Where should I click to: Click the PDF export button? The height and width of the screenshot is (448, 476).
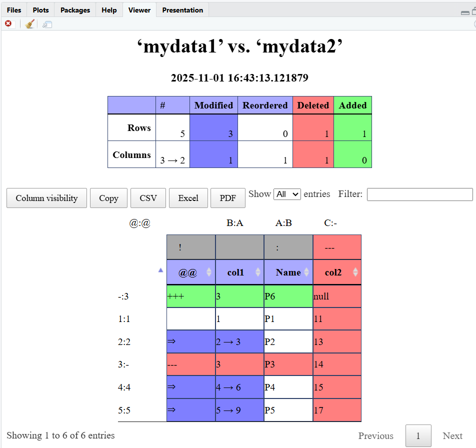(227, 198)
